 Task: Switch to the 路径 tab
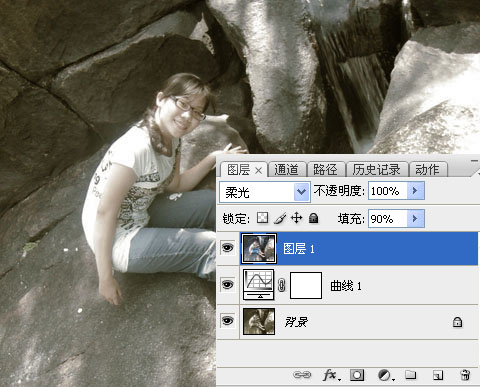pos(325,170)
